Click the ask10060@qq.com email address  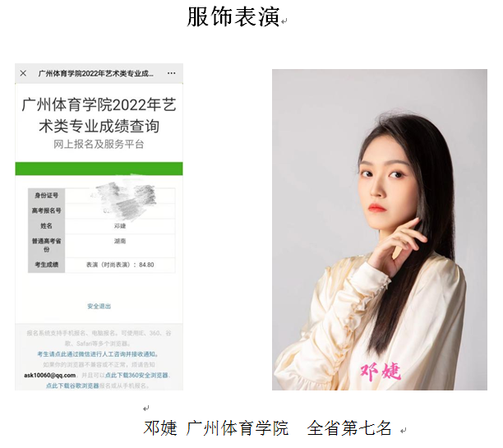pos(49,375)
